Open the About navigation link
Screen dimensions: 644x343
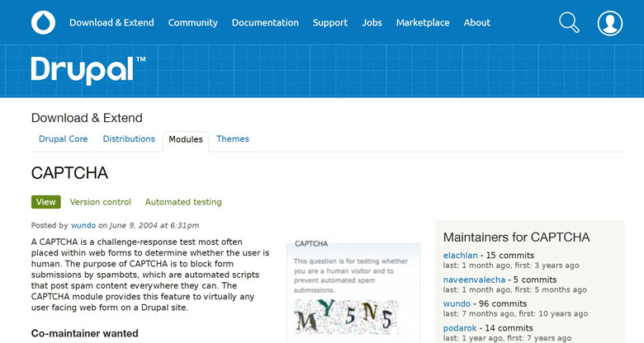477,23
